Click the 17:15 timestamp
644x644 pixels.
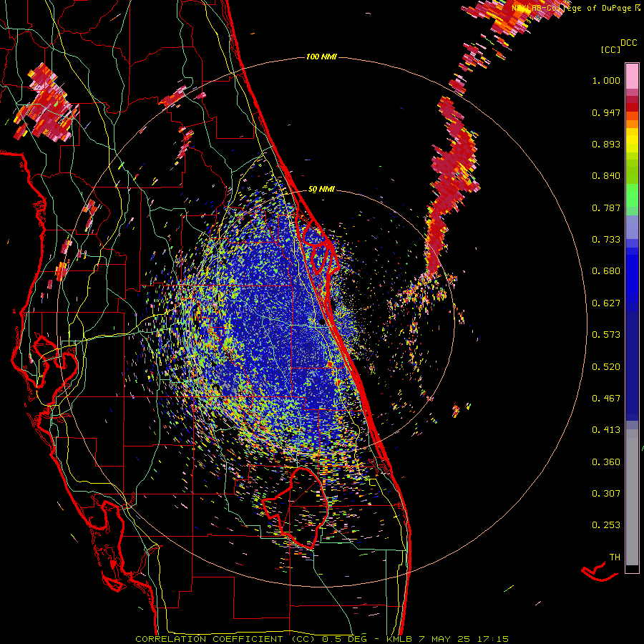493,639
